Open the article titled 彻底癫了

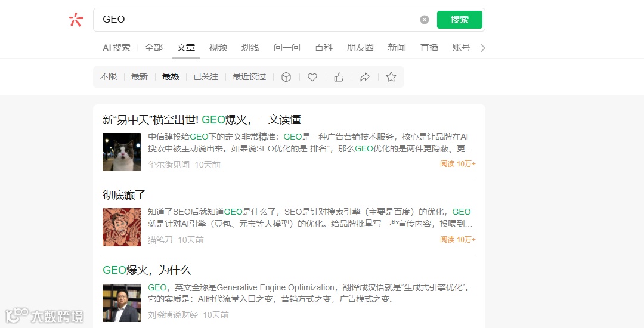124,195
